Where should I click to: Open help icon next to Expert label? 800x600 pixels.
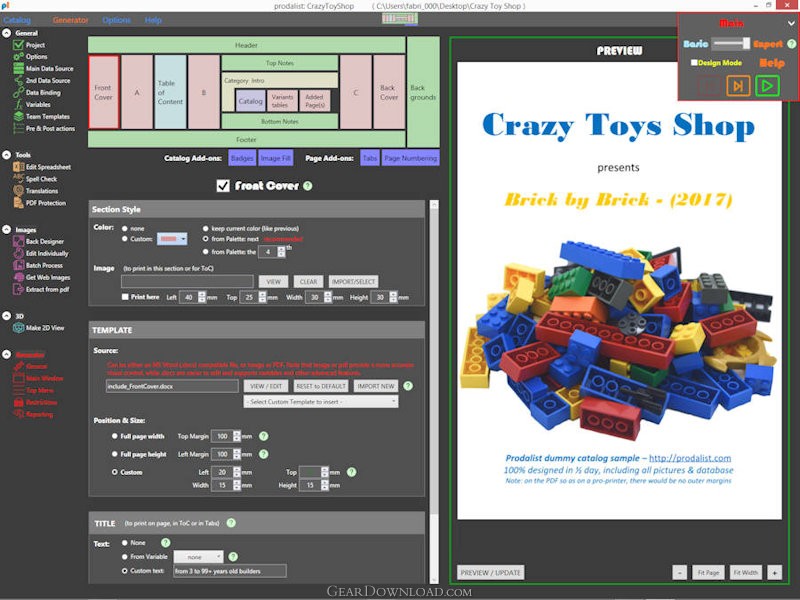click(791, 44)
